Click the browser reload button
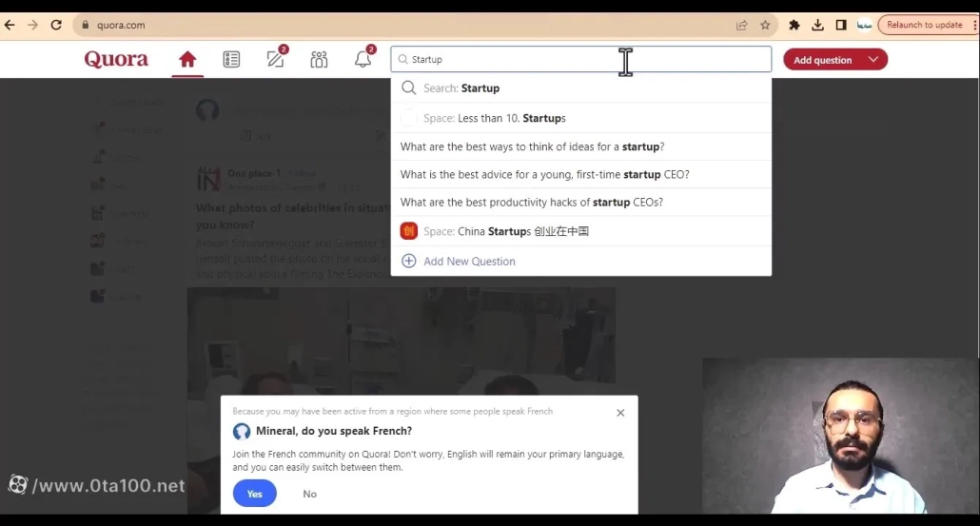The width and height of the screenshot is (980, 526). coord(56,25)
